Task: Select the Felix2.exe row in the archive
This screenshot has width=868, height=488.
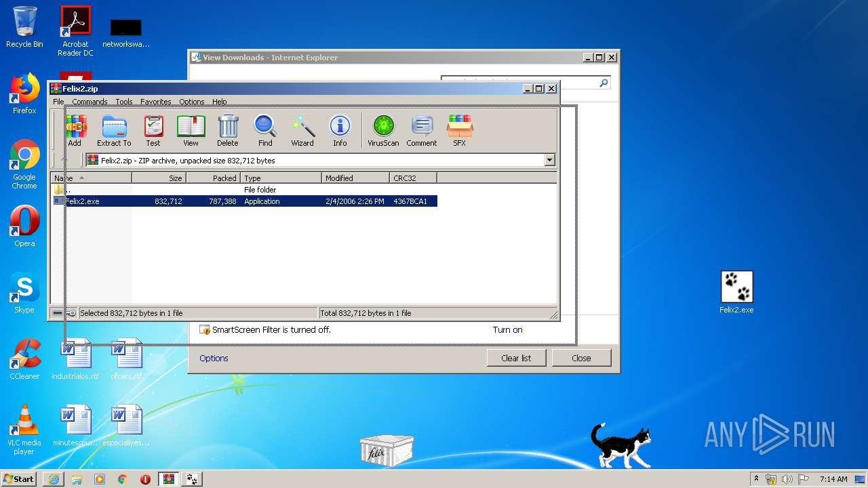Action: tap(245, 201)
